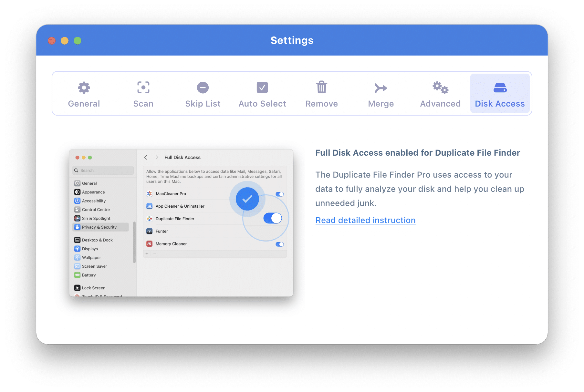
Task: Click the App Cleaner & Uninstaller row label
Action: (x=180, y=206)
